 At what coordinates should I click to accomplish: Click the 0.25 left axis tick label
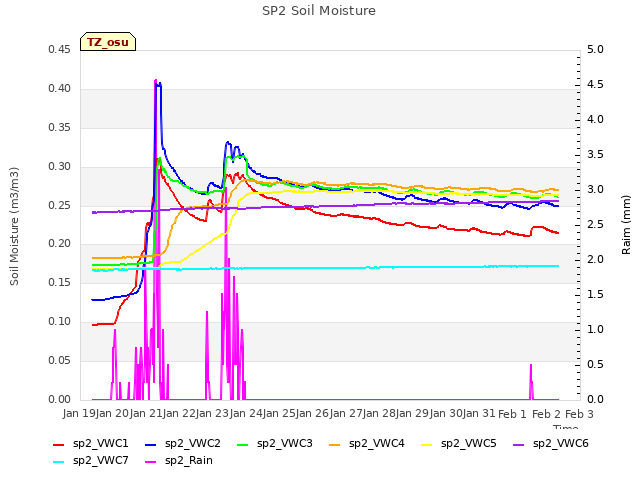[59, 205]
